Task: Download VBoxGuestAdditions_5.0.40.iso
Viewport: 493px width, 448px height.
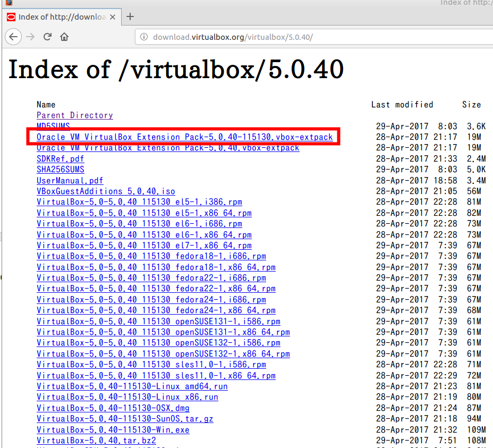Action: (x=106, y=191)
